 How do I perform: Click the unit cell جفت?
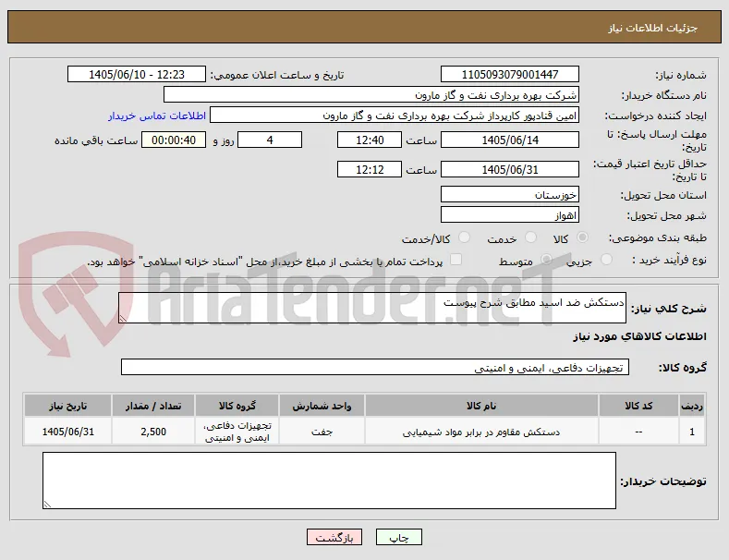click(322, 432)
